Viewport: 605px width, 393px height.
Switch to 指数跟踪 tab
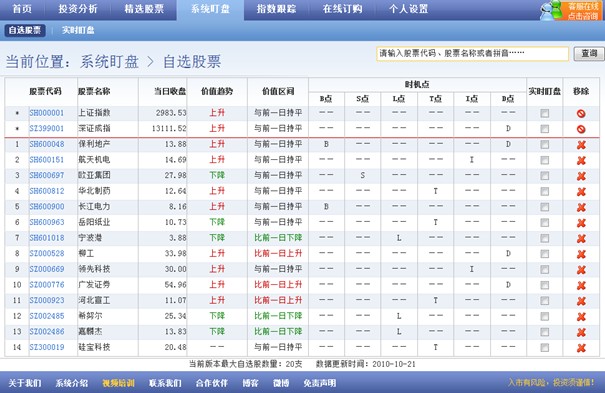(276, 9)
